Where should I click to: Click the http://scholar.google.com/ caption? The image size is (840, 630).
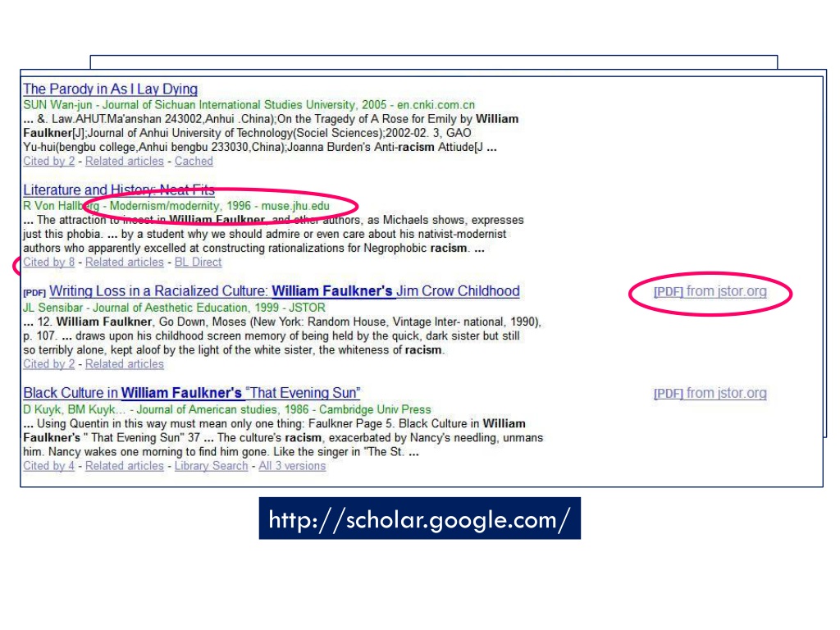419,518
